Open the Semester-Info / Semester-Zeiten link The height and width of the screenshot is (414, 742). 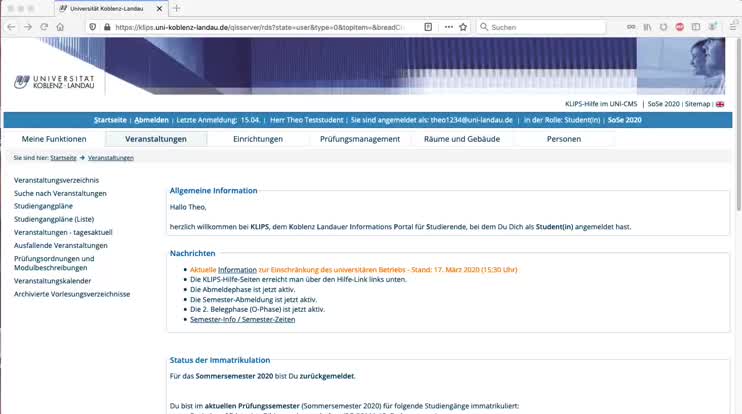coord(242,319)
